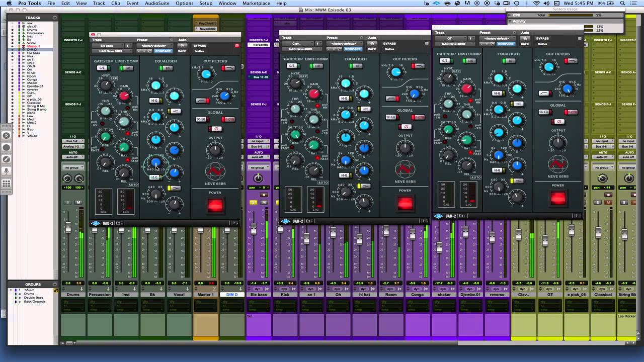
Task: Open the Options menu
Action: pos(184,3)
